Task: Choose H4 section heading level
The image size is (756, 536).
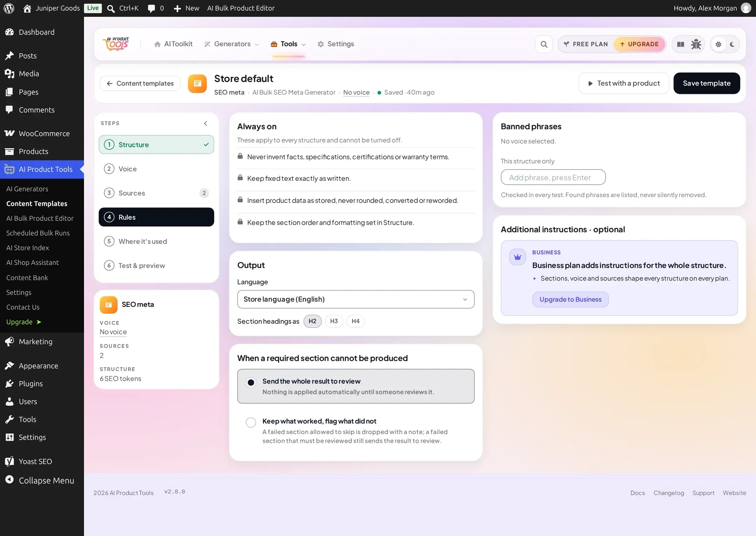Action: (x=355, y=321)
